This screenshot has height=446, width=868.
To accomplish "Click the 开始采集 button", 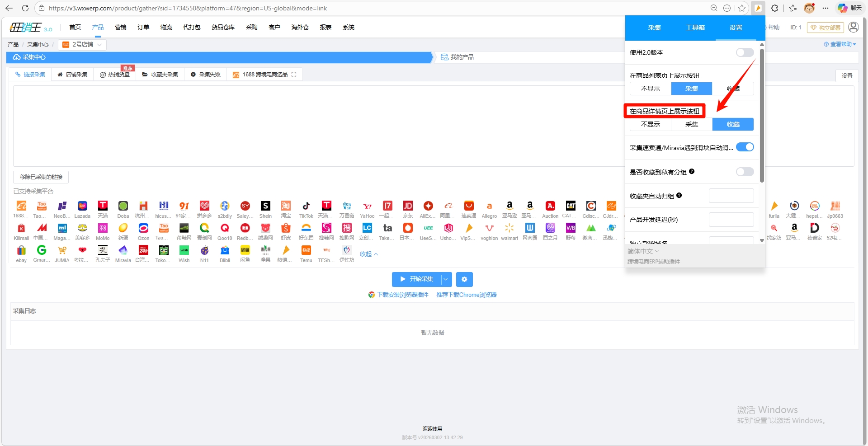I will point(416,279).
